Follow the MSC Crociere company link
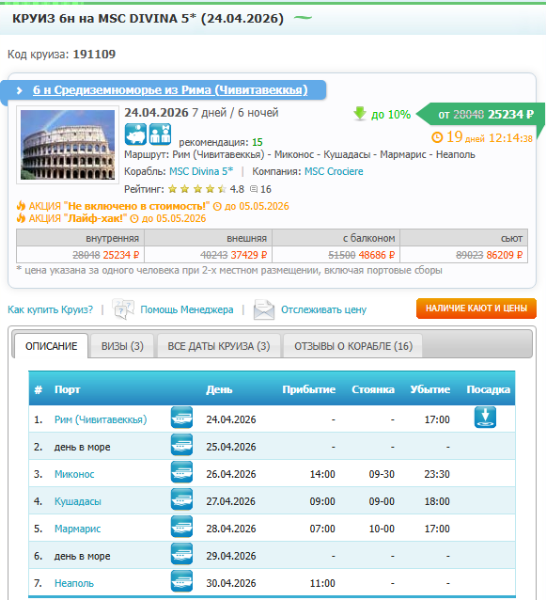The height and width of the screenshot is (600, 546). coord(334,171)
